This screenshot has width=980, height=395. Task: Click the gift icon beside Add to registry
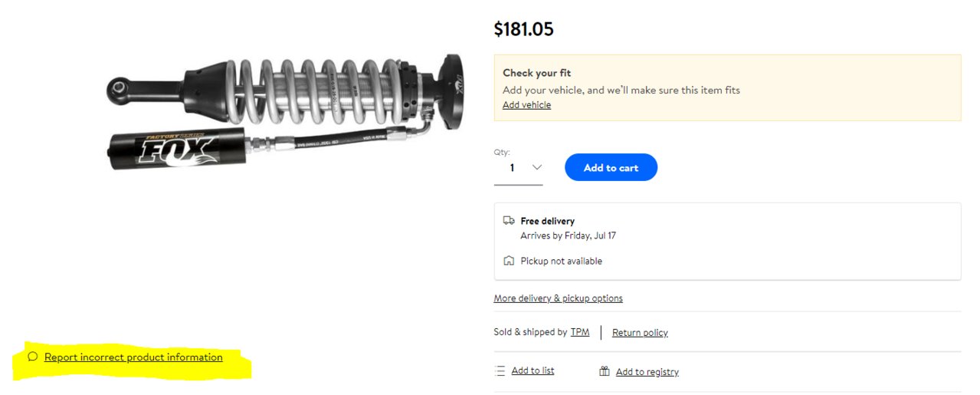click(x=605, y=372)
